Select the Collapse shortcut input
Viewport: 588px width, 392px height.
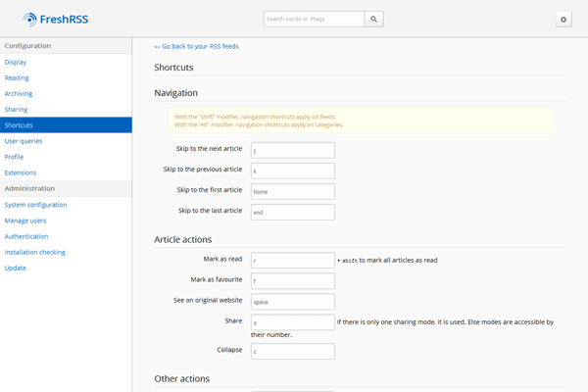[x=292, y=351]
